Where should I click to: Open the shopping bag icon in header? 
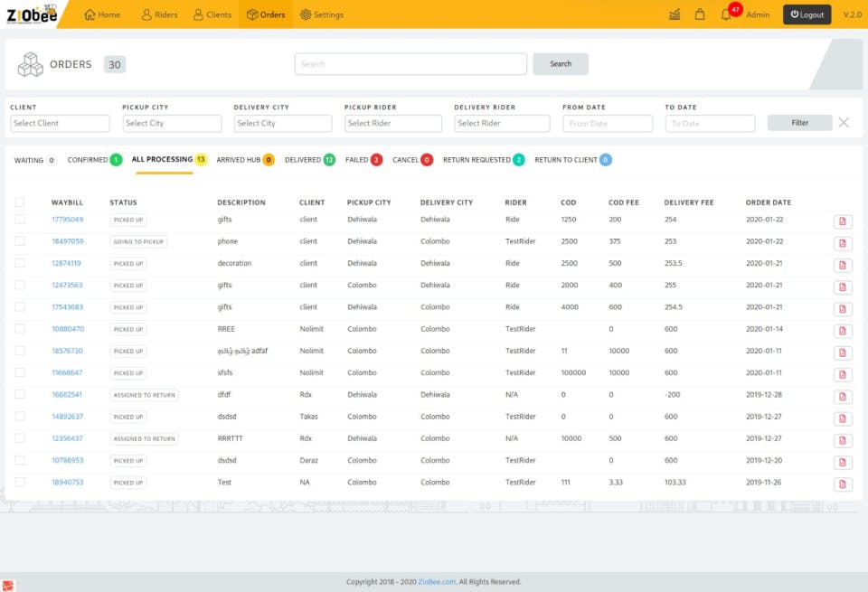pyautogui.click(x=700, y=15)
